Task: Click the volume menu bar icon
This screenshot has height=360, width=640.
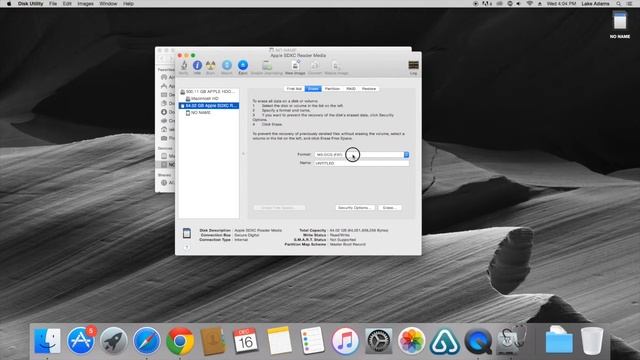Action: [x=518, y=4]
